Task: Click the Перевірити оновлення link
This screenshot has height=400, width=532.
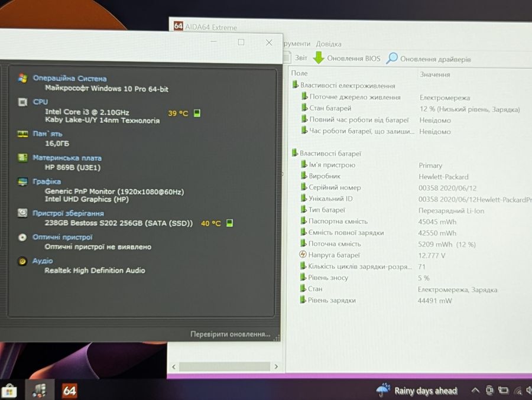Action: point(231,334)
